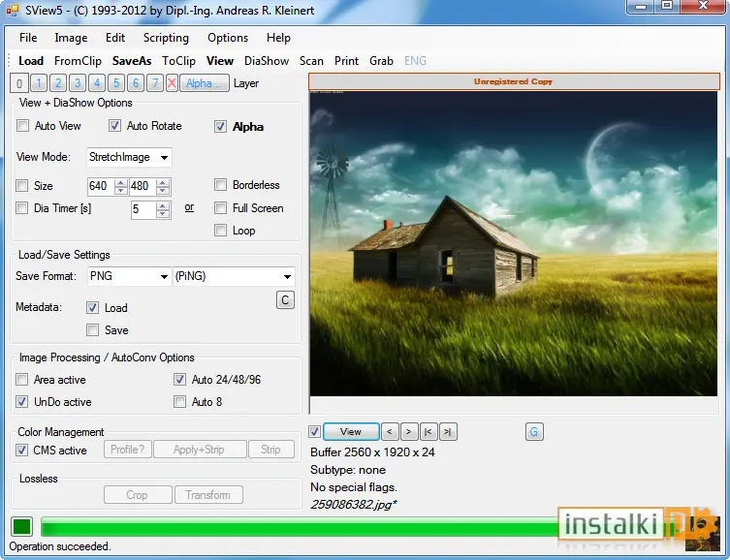Enable the Auto View checkbox
The width and height of the screenshot is (730, 560).
click(22, 126)
